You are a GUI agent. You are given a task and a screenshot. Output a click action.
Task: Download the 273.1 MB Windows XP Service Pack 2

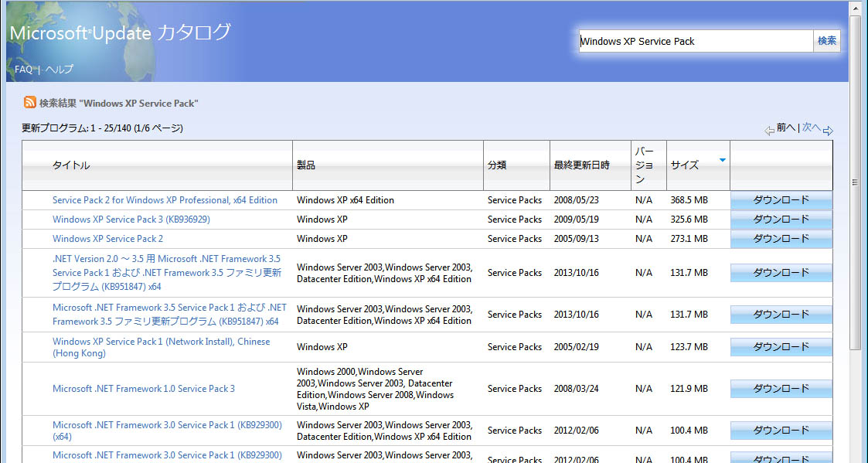point(781,239)
